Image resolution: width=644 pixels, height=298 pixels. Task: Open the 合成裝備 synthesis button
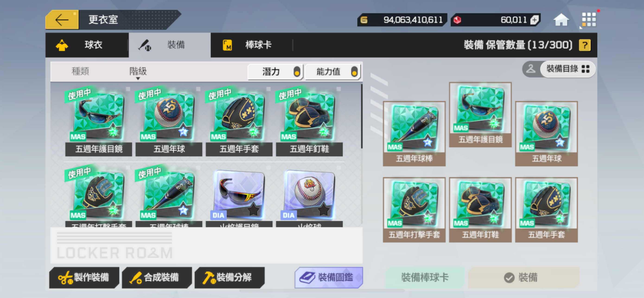coord(156,278)
